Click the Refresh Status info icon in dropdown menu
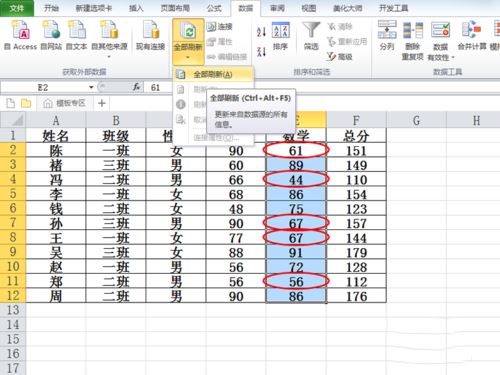 click(x=180, y=104)
